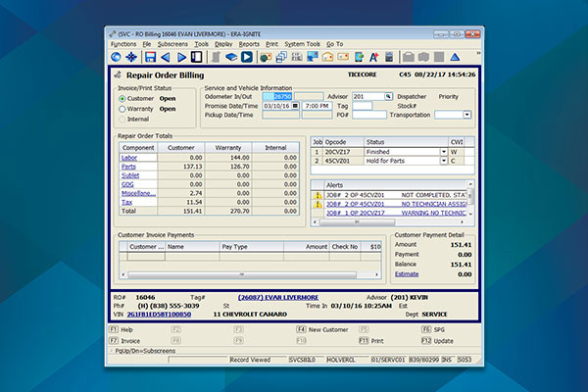Screen dimensions: 588x392
Task: Click the Save floppy disk toolbar icon
Action: pyautogui.click(x=150, y=57)
